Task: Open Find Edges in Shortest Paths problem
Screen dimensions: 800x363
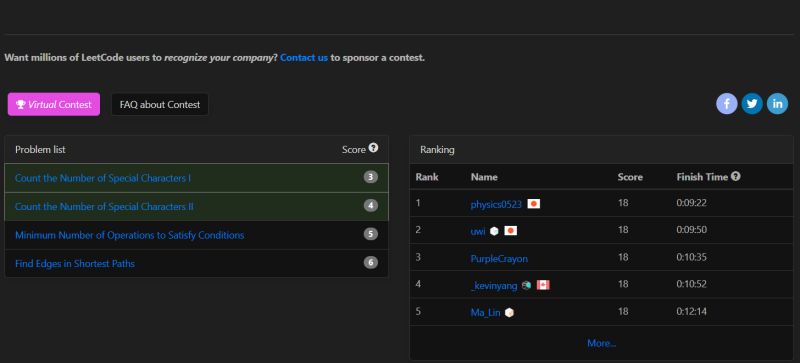Action: (75, 264)
